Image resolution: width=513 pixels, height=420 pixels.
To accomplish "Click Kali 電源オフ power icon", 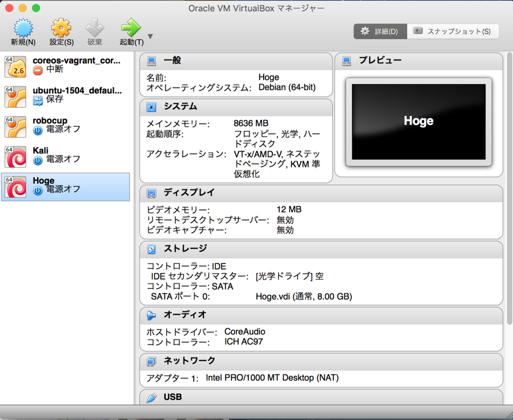I will pyautogui.click(x=38, y=161).
